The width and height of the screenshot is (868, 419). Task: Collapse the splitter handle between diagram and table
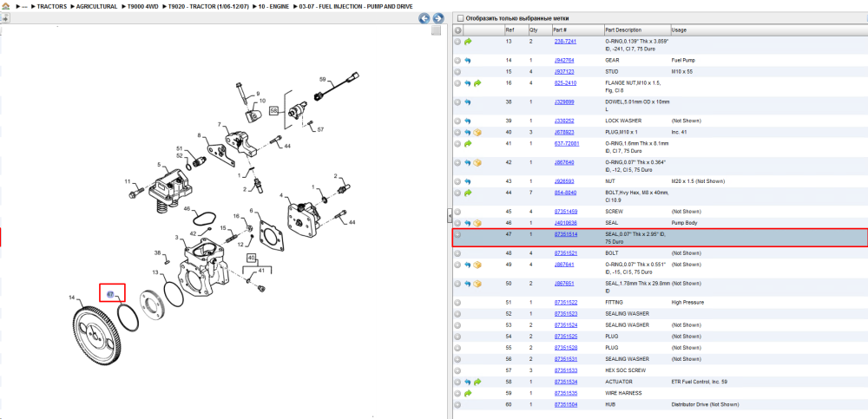pos(449,214)
